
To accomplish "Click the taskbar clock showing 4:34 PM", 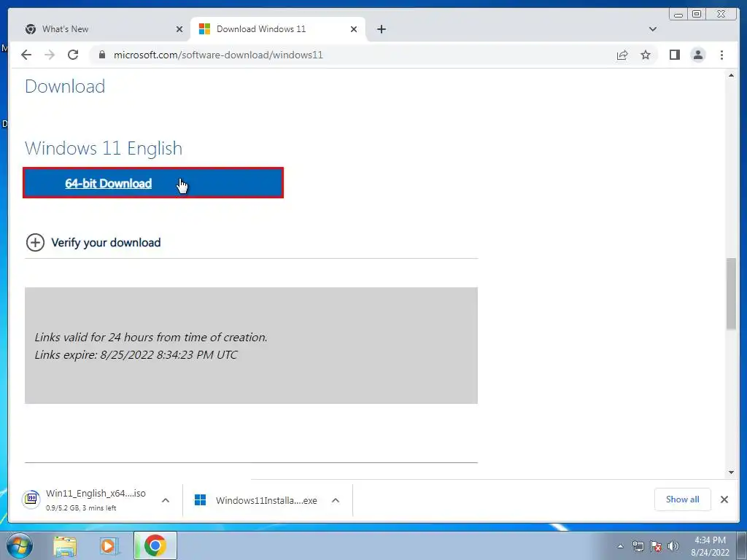I will tap(710, 546).
